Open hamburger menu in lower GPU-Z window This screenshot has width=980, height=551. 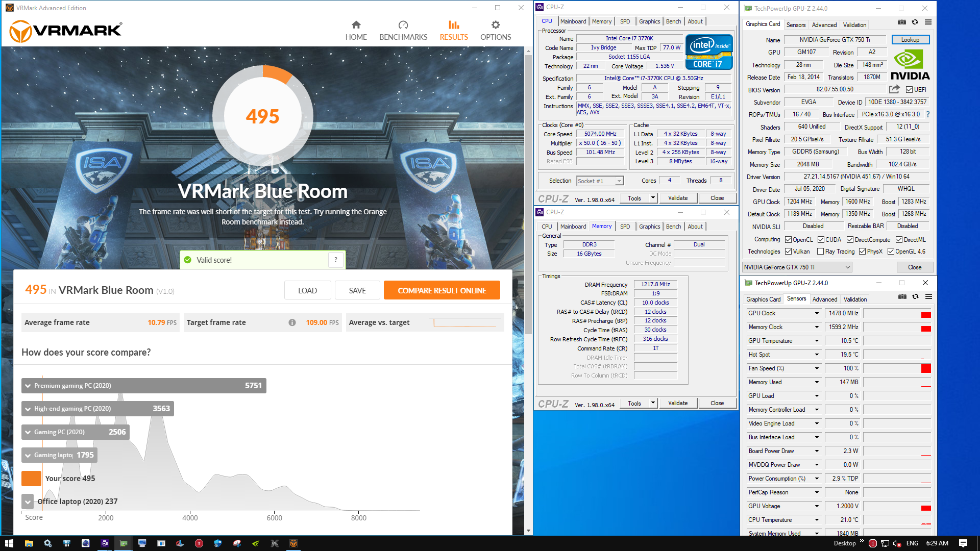pyautogui.click(x=928, y=296)
